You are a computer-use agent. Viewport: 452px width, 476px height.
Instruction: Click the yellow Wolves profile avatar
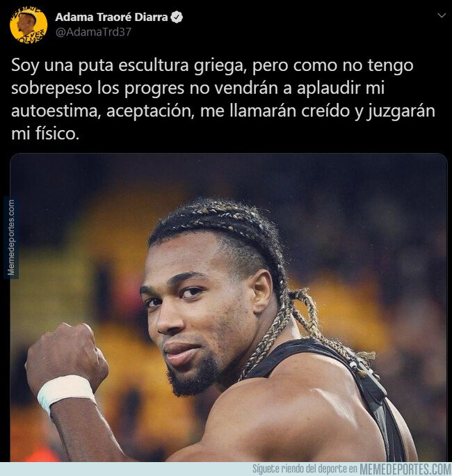(x=29, y=25)
